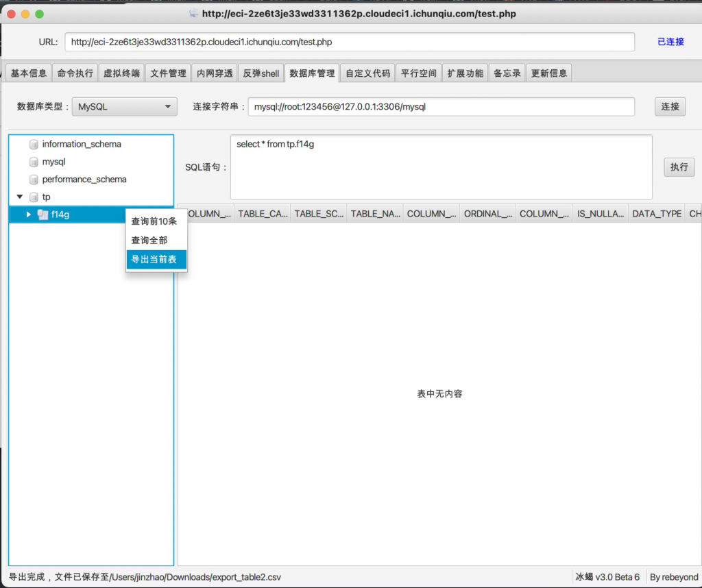Choose 查询前10条 from the context menu
The height and width of the screenshot is (588, 702).
[156, 222]
